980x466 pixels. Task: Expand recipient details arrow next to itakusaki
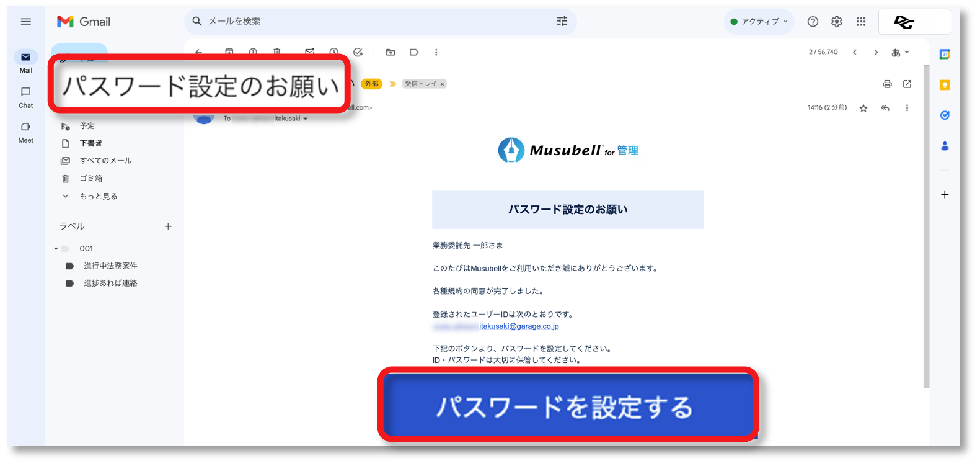click(x=305, y=119)
